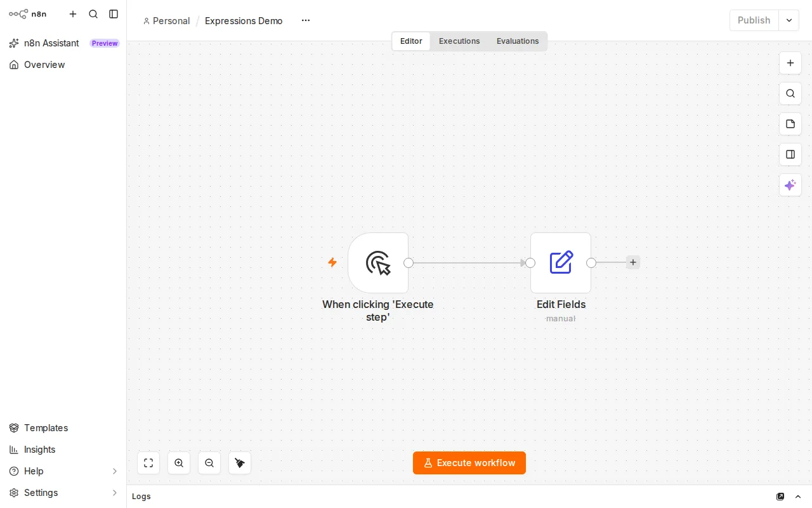Screen dimensions: 812x508
Task: Add node via canvas plus button
Action: [x=790, y=63]
